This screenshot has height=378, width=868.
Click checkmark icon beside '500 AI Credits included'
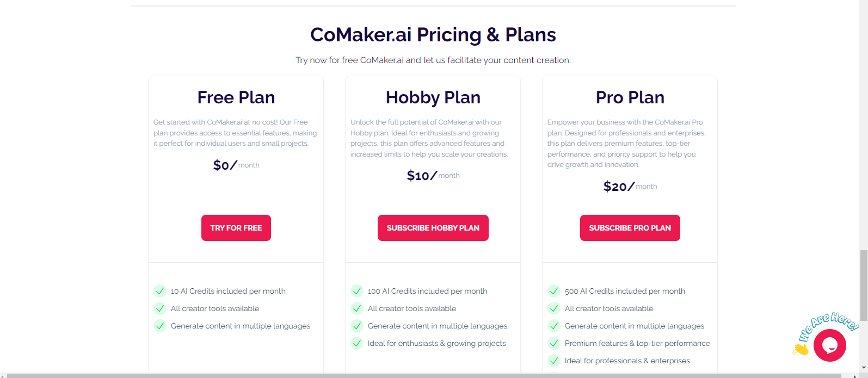pos(554,291)
